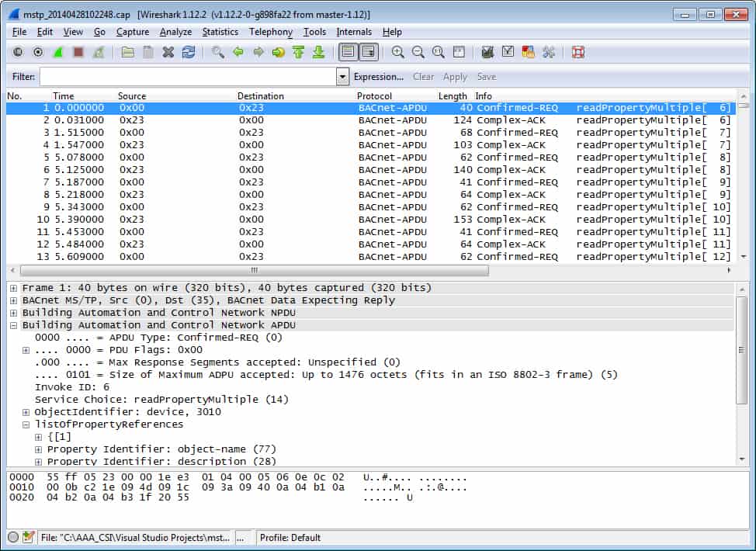Apply the current display filter
The width and height of the screenshot is (756, 551).
455,76
